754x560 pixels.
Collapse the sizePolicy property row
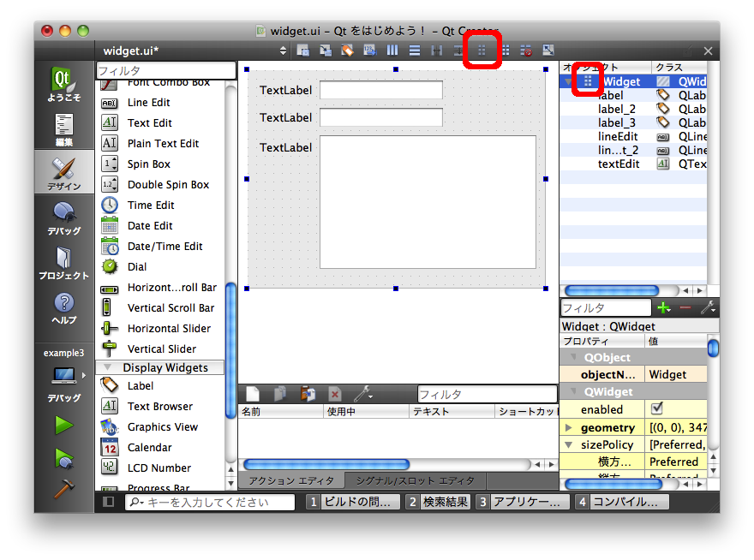[x=568, y=444]
